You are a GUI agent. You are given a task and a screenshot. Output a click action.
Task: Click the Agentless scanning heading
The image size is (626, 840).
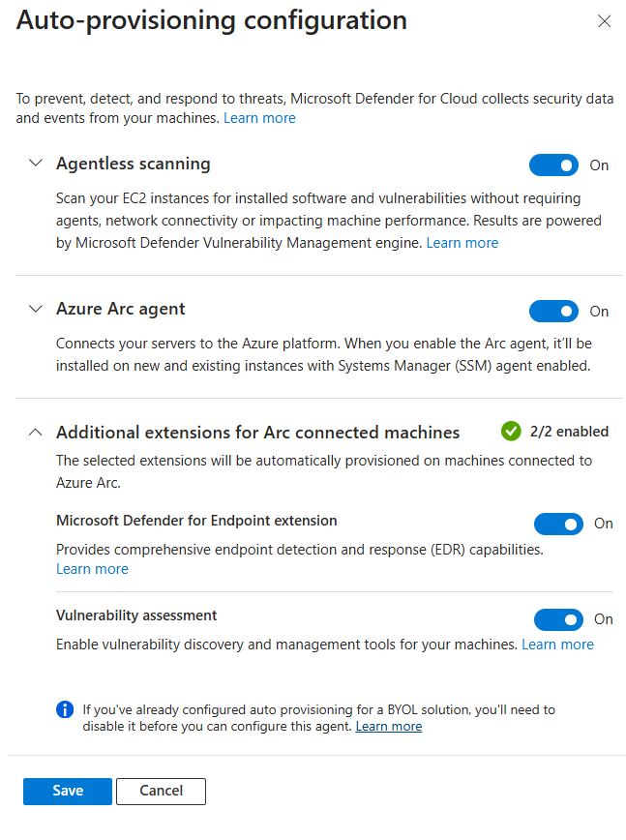[134, 164]
